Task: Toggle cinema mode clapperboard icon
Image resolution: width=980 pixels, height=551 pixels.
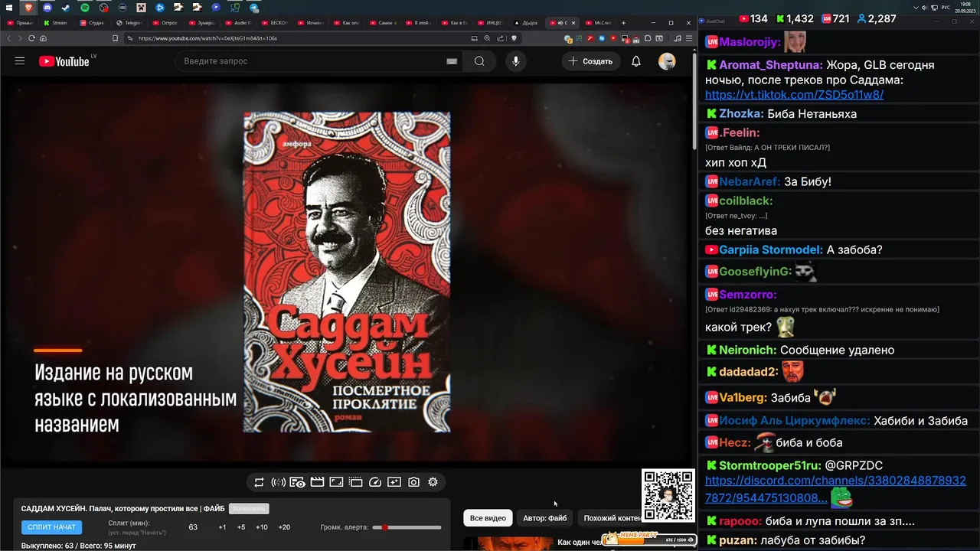Action: coord(317,482)
